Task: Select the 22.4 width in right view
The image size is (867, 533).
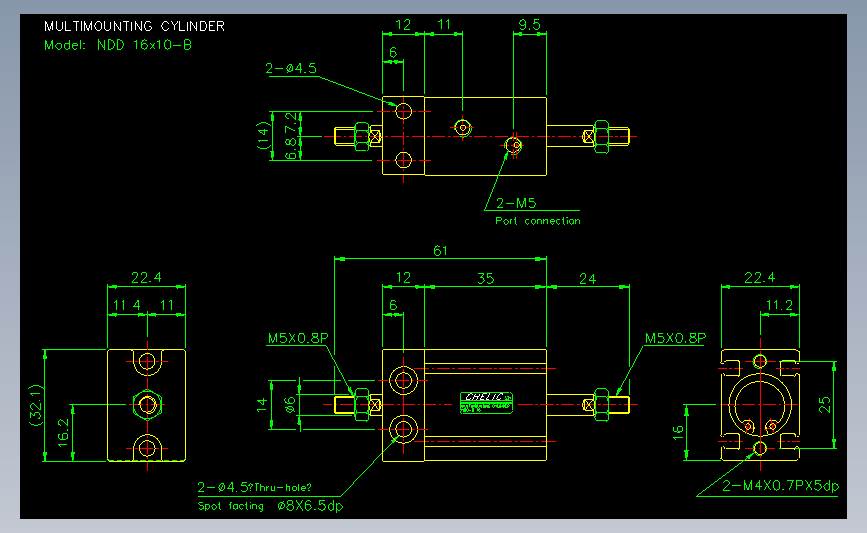Action: point(759,278)
